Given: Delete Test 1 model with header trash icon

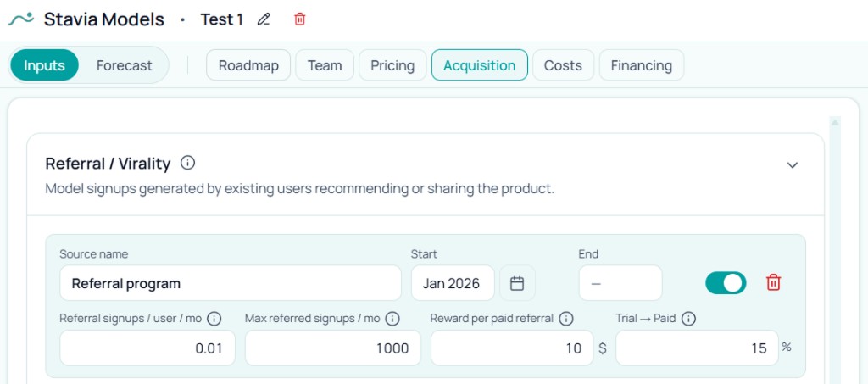Looking at the screenshot, I should click(x=299, y=19).
